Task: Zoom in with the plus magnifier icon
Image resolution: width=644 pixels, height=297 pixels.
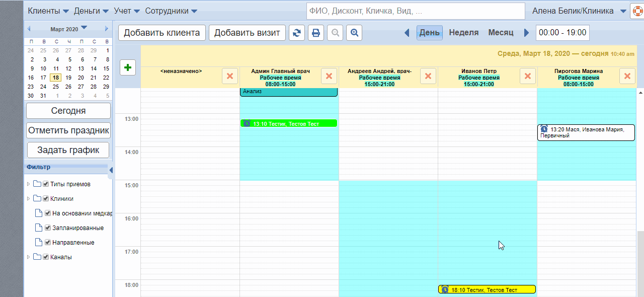Action: (354, 33)
